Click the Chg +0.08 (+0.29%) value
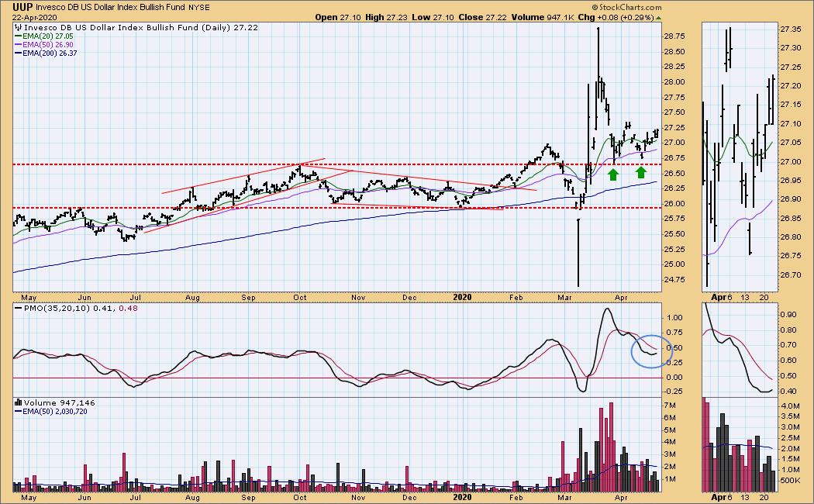The height and width of the screenshot is (504, 814). 616,17
